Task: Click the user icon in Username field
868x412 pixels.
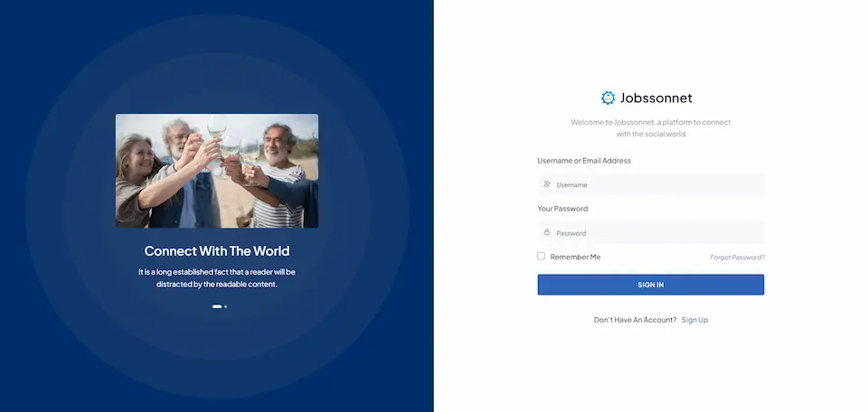Action: (546, 184)
